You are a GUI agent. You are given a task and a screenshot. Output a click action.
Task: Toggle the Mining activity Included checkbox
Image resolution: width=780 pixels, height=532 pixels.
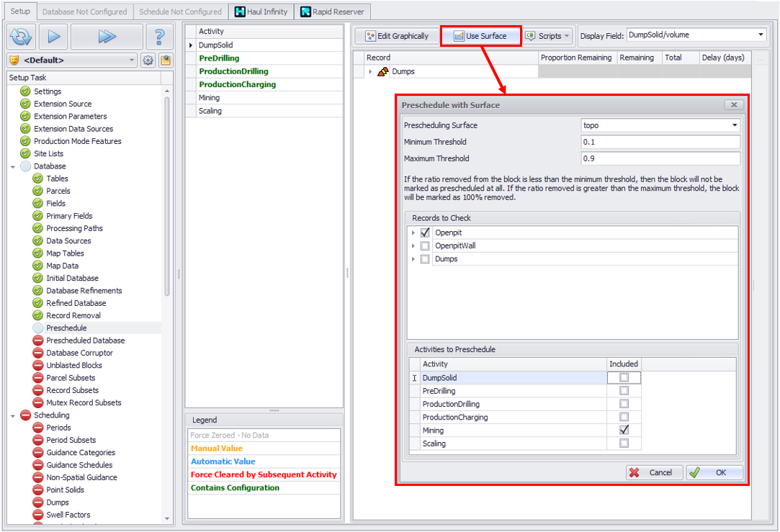pyautogui.click(x=624, y=430)
